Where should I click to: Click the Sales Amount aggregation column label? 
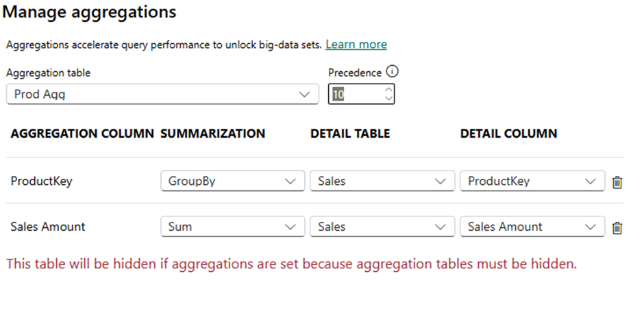click(48, 227)
